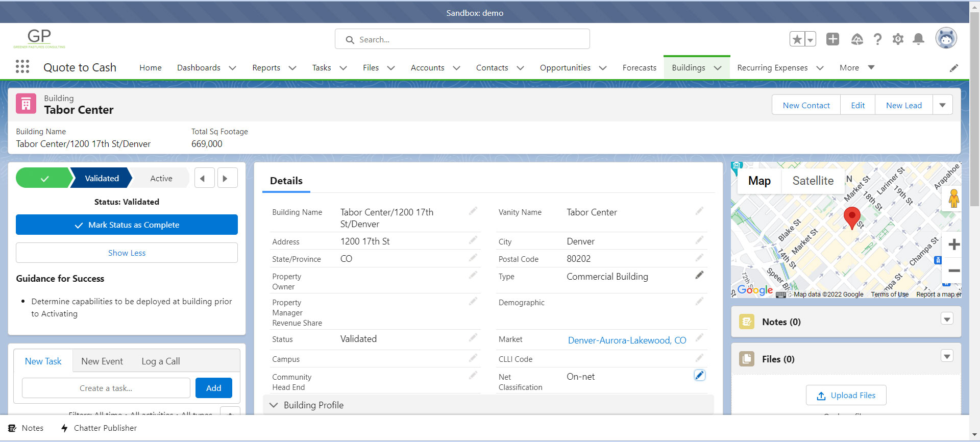Select the Active status path stage
The height and width of the screenshot is (442, 980).
click(x=161, y=178)
